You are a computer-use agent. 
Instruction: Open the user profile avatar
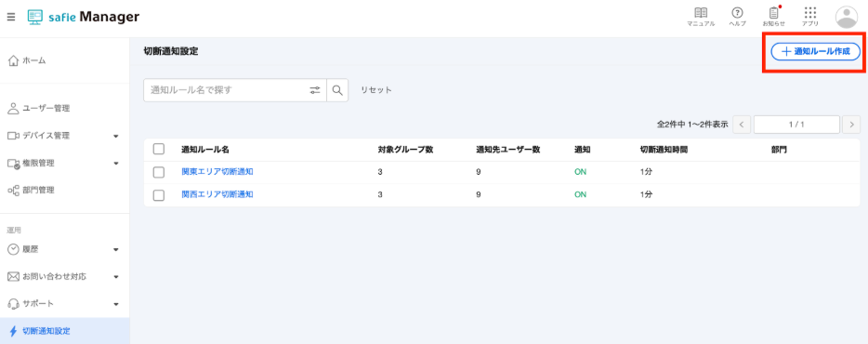pos(847,17)
